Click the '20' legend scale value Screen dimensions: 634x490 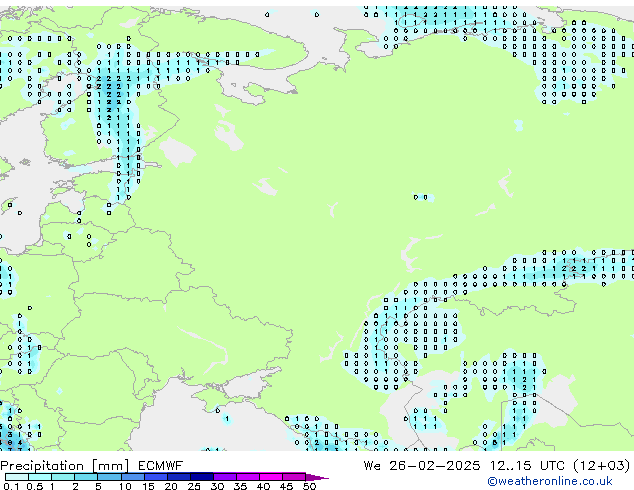[171, 486]
